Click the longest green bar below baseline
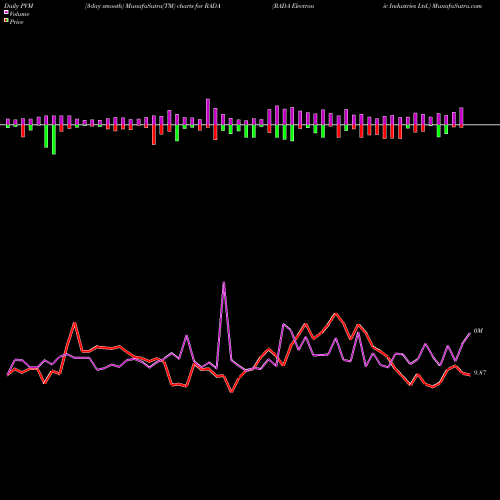 click(x=54, y=140)
